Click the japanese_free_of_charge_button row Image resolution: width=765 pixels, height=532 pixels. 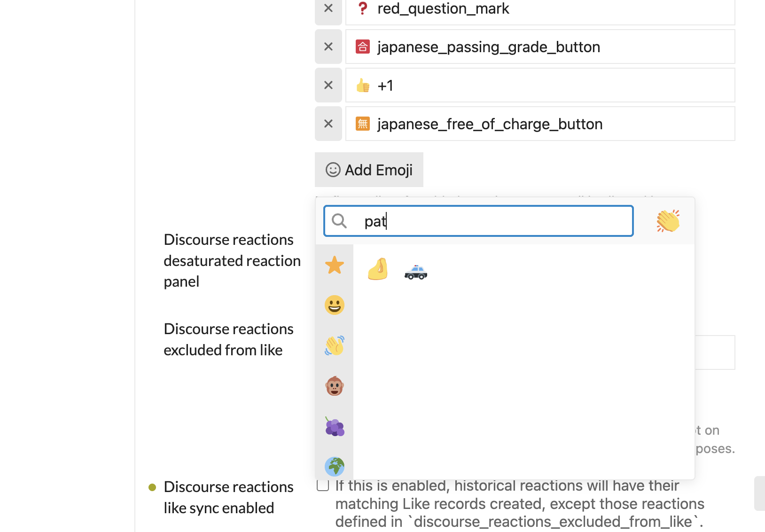tap(540, 124)
